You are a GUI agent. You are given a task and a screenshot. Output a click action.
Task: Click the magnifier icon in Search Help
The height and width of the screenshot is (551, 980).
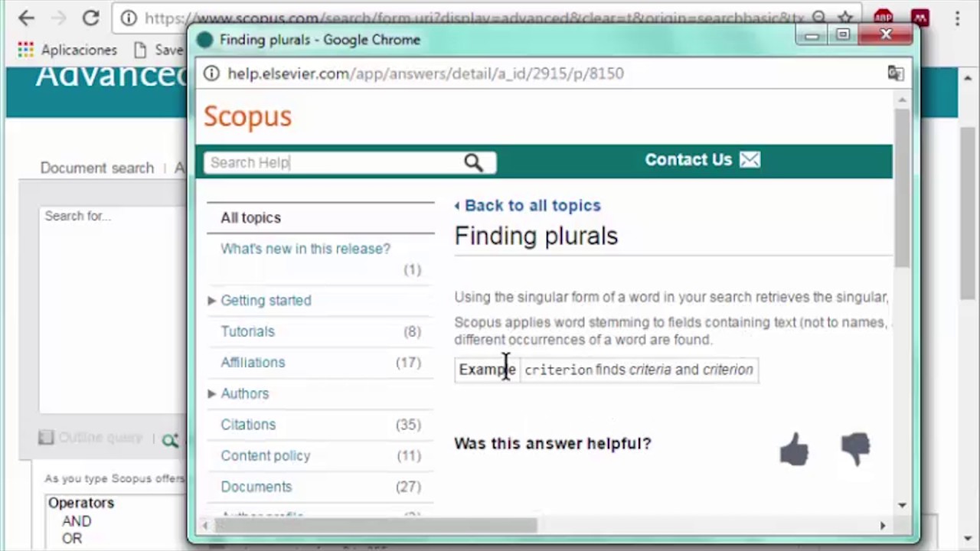(473, 162)
